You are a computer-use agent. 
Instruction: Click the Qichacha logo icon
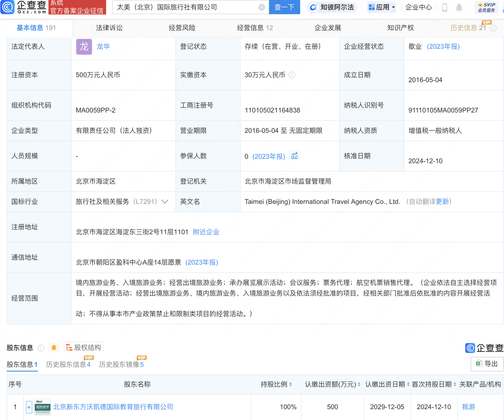tap(8, 7)
